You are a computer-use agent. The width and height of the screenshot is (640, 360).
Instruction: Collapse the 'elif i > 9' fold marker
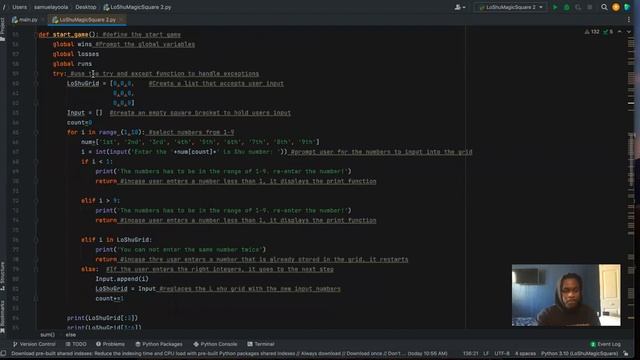click(36, 201)
